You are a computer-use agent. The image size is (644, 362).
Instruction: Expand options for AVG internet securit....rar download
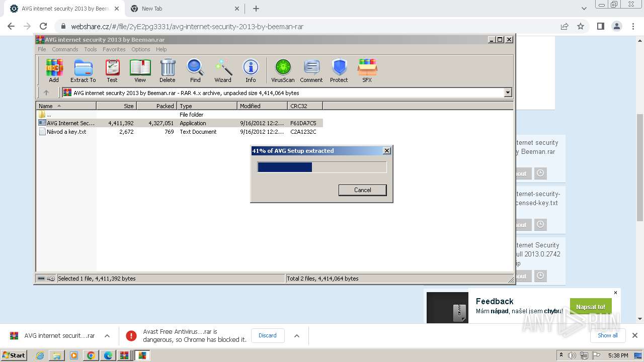tap(107, 336)
